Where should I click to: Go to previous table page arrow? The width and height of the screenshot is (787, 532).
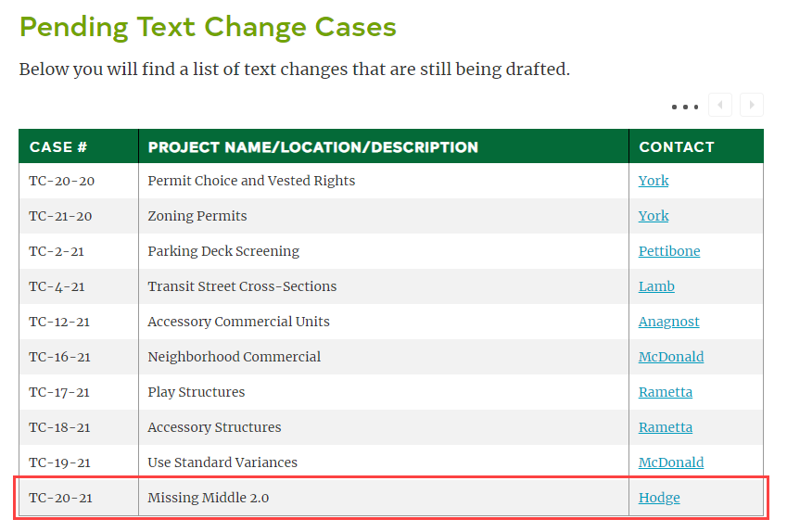point(720,105)
